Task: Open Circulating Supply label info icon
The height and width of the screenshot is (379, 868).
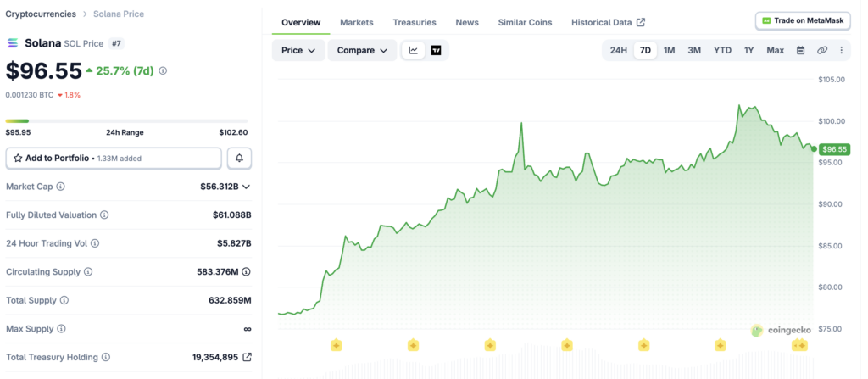Action: [x=88, y=272]
